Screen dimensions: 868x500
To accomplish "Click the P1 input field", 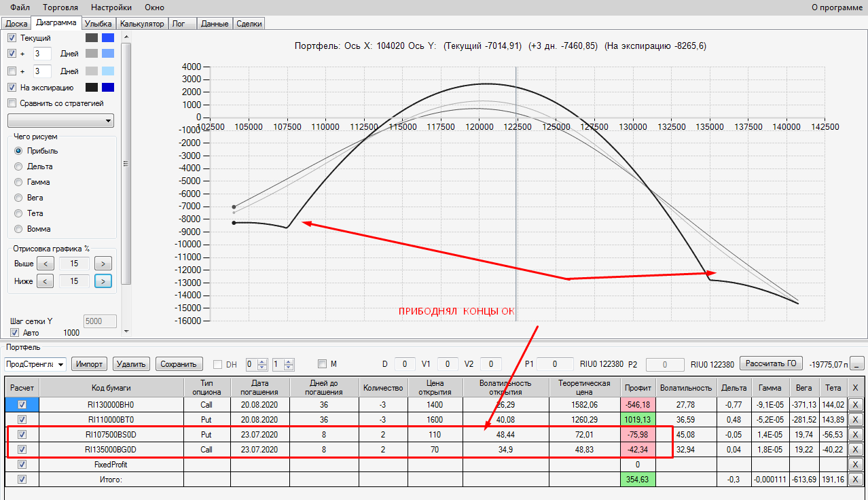I will [554, 364].
